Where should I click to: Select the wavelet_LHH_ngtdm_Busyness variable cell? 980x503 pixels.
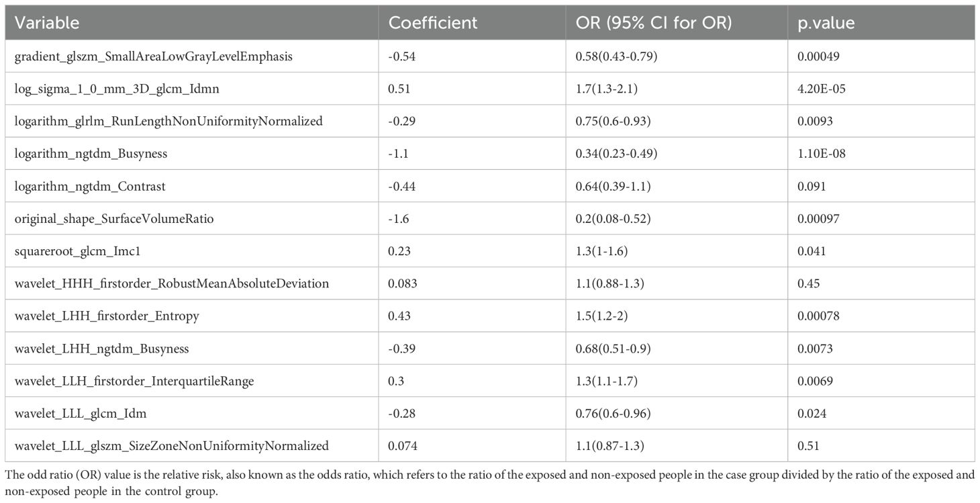(102, 349)
